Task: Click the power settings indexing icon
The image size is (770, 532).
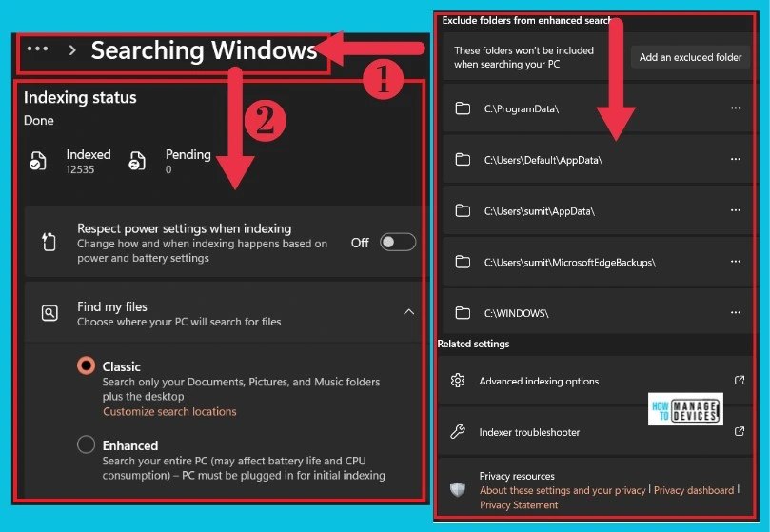Action: 49,242
